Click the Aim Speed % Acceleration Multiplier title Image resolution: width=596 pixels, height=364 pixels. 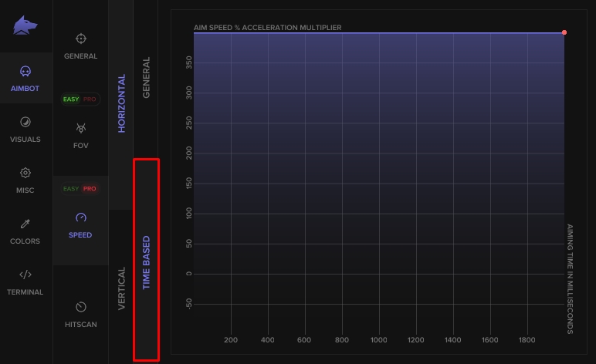pos(267,28)
